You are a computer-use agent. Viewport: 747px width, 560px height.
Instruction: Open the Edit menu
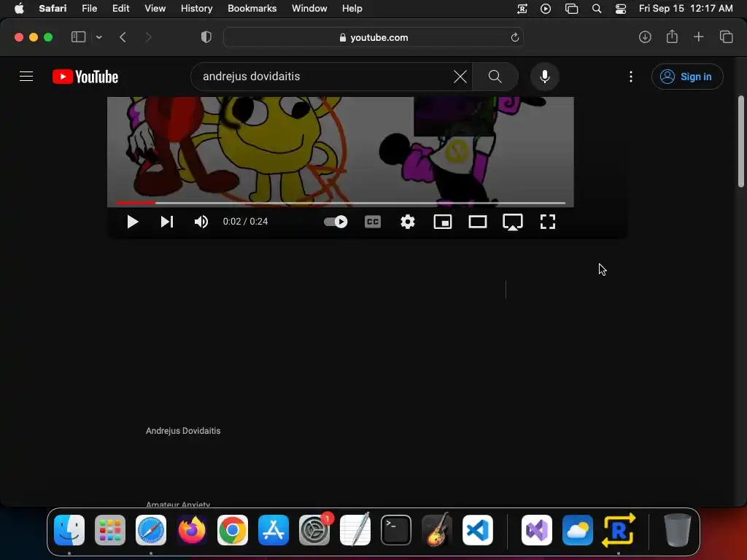[120, 8]
